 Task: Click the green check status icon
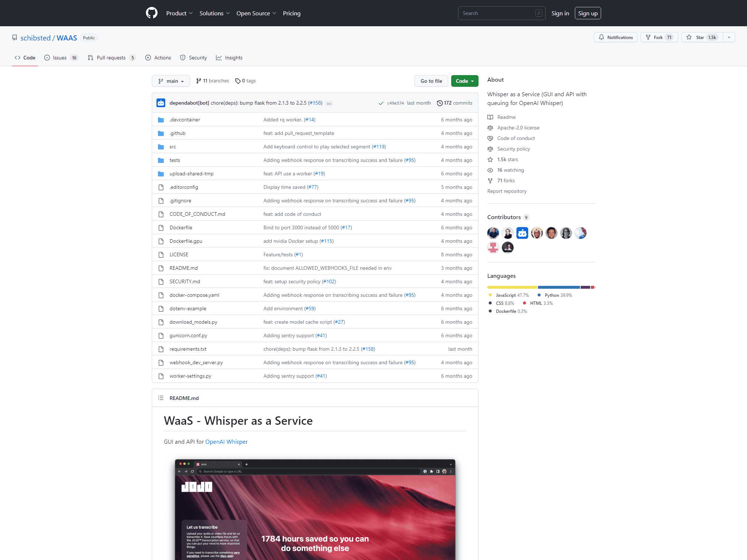tap(381, 103)
